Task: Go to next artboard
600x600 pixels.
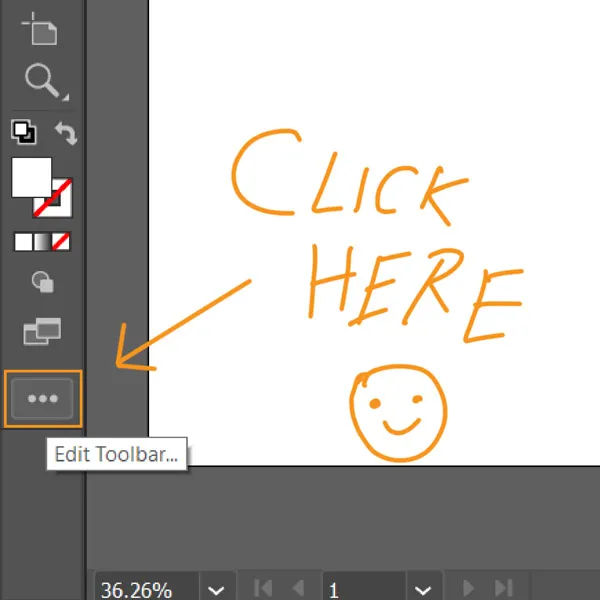Action: 468,589
